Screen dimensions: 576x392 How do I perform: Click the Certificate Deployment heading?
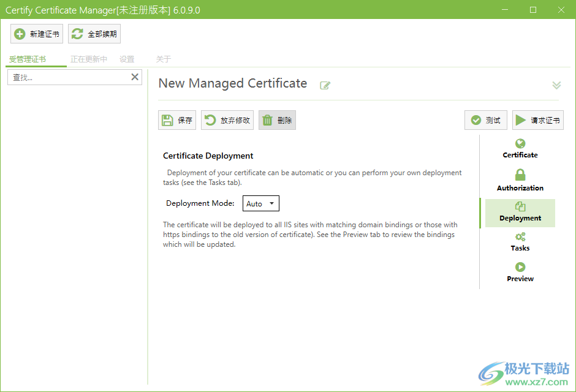[208, 156]
